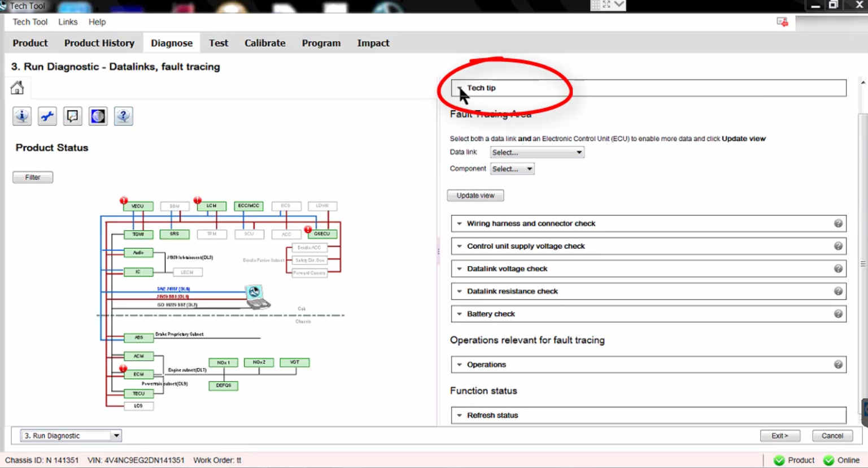868x468 pixels.
Task: Open the Data link dropdown
Action: coord(537,153)
